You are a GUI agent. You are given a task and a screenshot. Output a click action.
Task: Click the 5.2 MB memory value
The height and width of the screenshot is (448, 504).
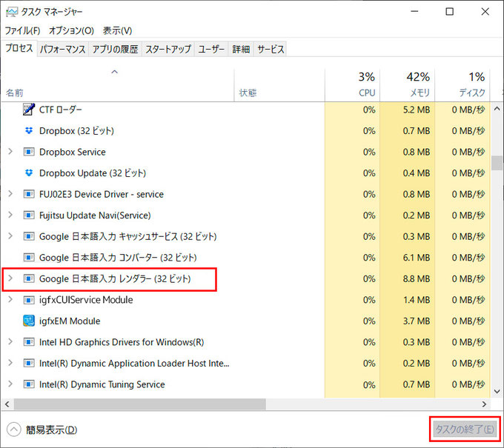click(417, 110)
